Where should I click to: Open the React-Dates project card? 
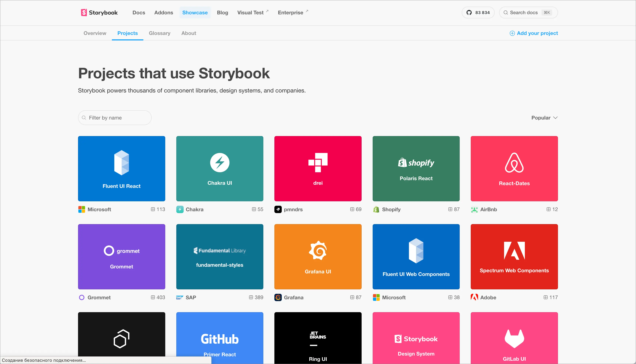pyautogui.click(x=514, y=169)
